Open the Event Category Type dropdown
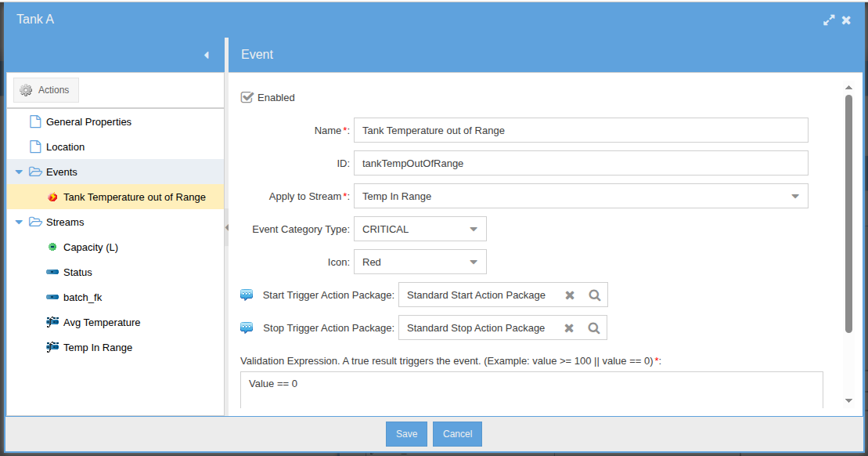Image resolution: width=868 pixels, height=456 pixels. tap(474, 230)
